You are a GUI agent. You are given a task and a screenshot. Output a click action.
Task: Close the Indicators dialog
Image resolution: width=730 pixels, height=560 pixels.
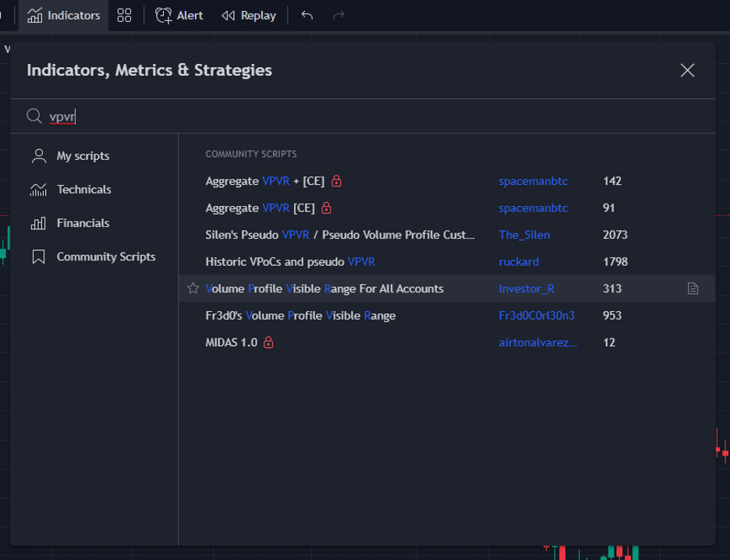tap(687, 70)
